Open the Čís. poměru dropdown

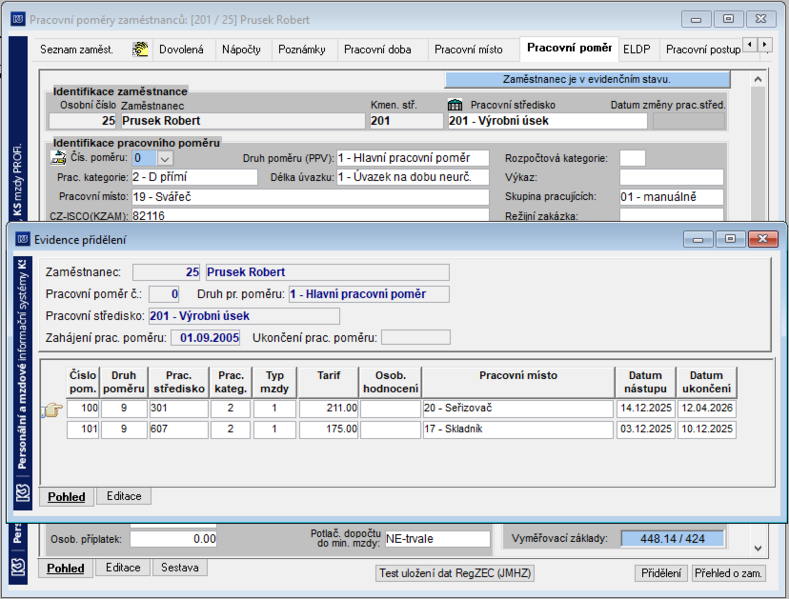pyautogui.click(x=165, y=159)
